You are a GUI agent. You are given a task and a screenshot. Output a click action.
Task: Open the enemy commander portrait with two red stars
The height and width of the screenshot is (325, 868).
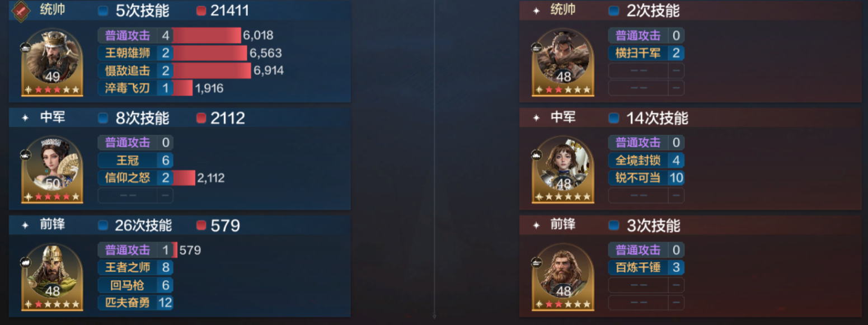[563, 62]
